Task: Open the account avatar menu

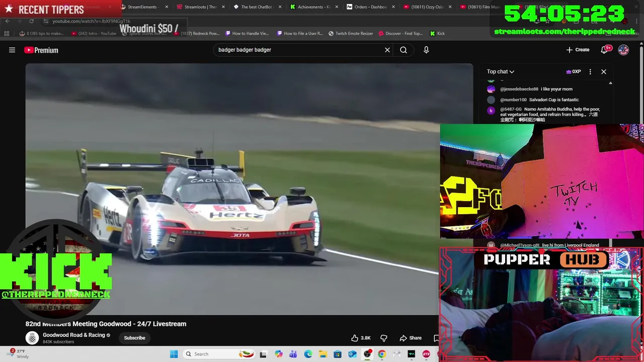Action: tap(623, 50)
